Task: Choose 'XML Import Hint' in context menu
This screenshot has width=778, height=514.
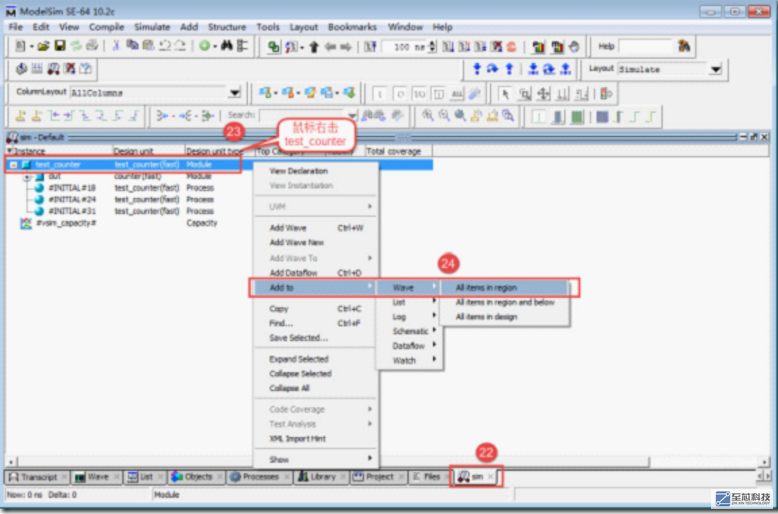Action: coord(315,439)
